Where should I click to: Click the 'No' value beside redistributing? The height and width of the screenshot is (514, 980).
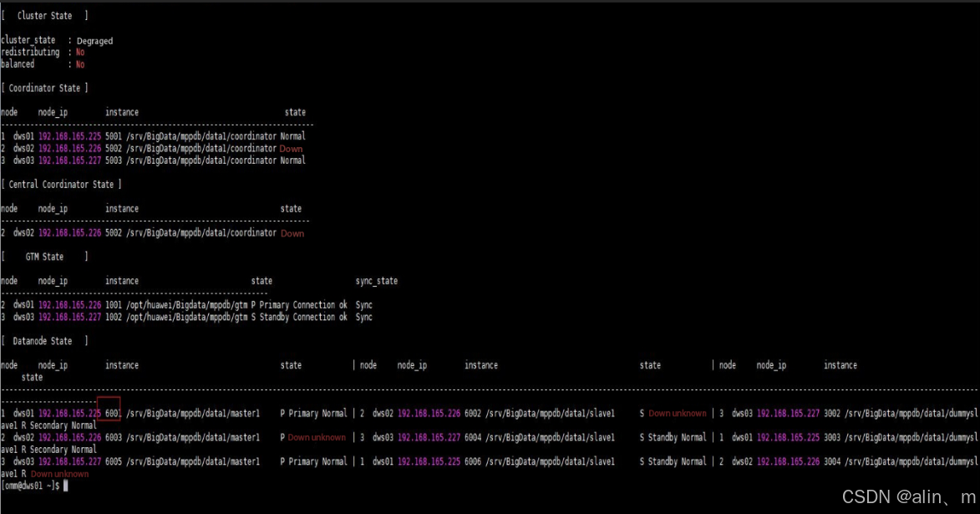[x=80, y=53]
